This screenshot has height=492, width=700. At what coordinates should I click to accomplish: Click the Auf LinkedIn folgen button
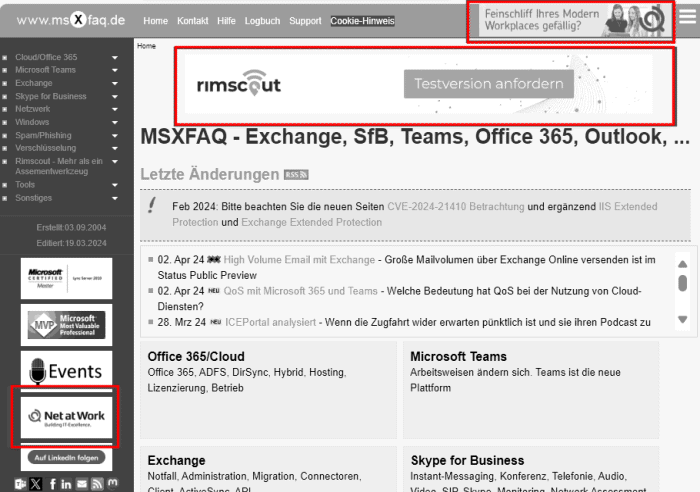(67, 458)
